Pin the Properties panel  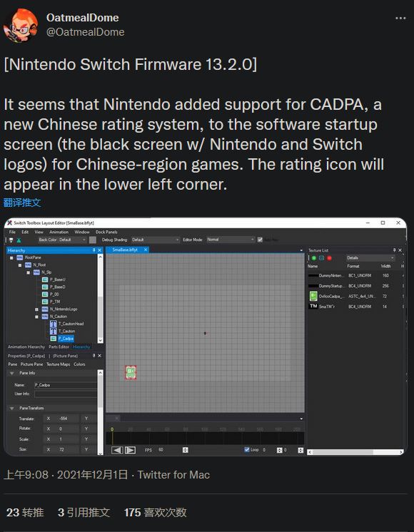[x=94, y=356]
